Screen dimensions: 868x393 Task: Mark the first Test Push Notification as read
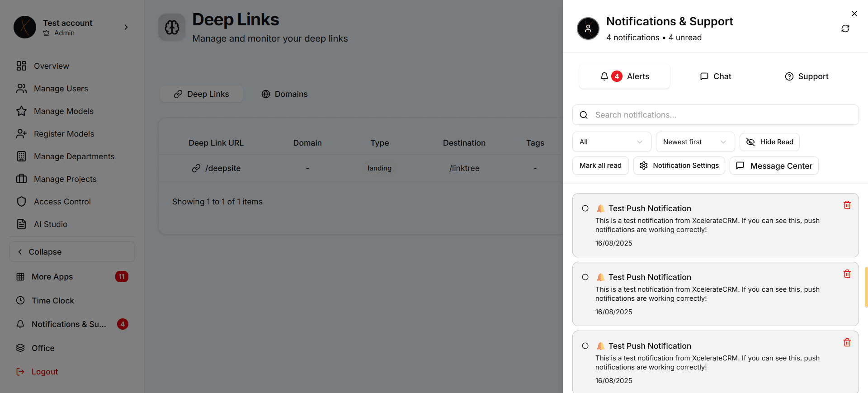click(x=585, y=208)
